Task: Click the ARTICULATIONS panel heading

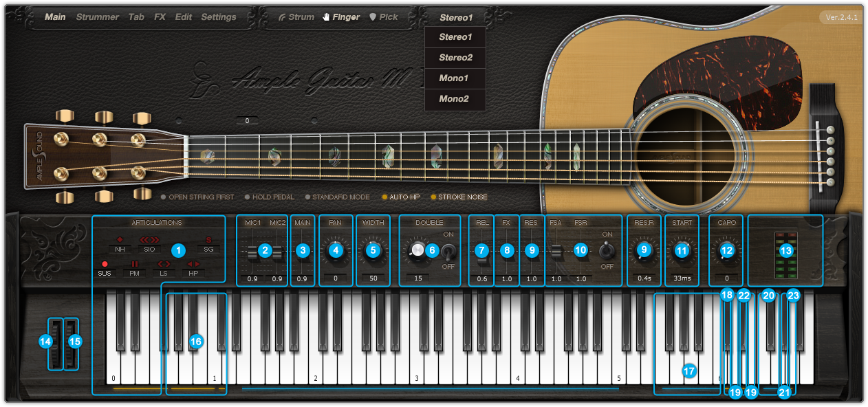Action: (158, 223)
